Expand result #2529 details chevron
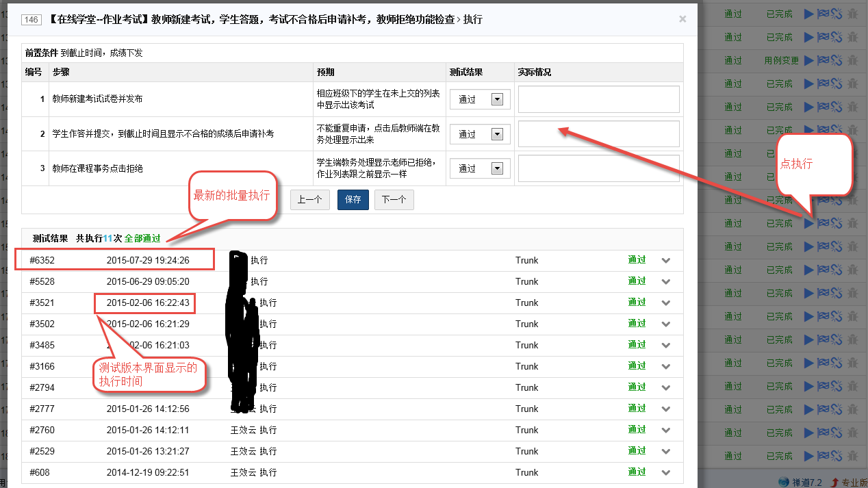 (666, 451)
